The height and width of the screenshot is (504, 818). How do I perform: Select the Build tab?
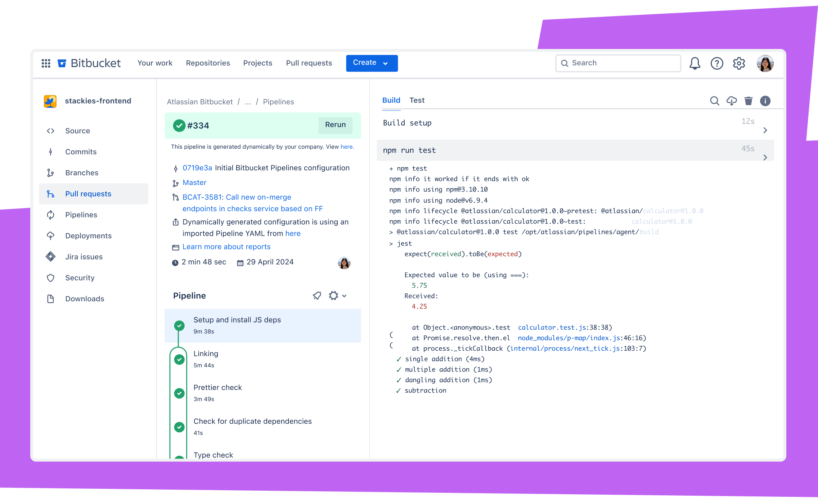coord(391,100)
